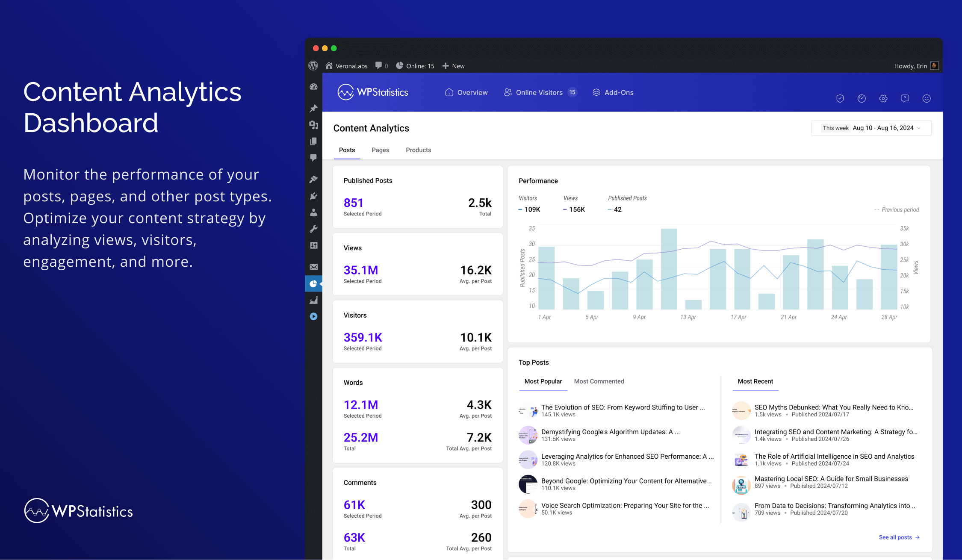The height and width of the screenshot is (560, 962).
Task: Click the 359.1K visitors value
Action: coord(363,337)
